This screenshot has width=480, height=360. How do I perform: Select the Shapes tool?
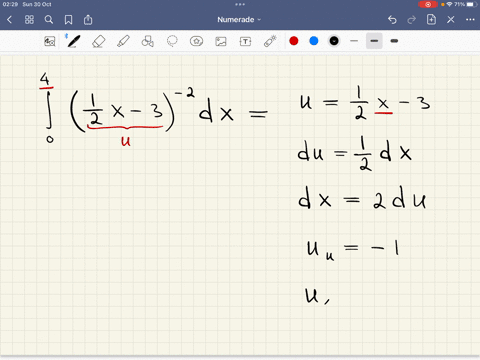[148, 41]
